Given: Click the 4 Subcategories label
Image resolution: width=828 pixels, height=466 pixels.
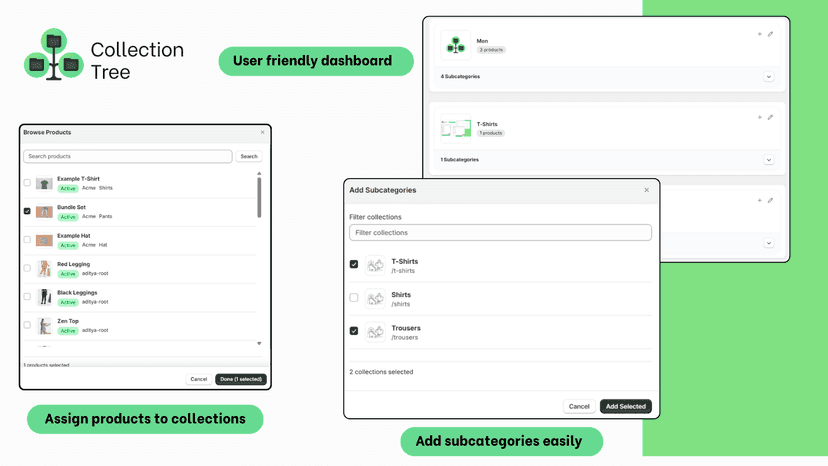Looking at the screenshot, I should pos(460,77).
